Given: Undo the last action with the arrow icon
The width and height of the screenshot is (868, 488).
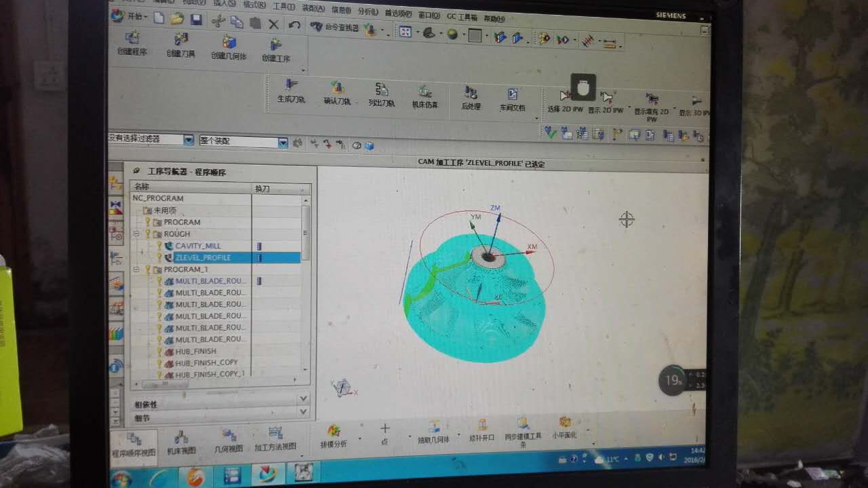Looking at the screenshot, I should point(294,24).
